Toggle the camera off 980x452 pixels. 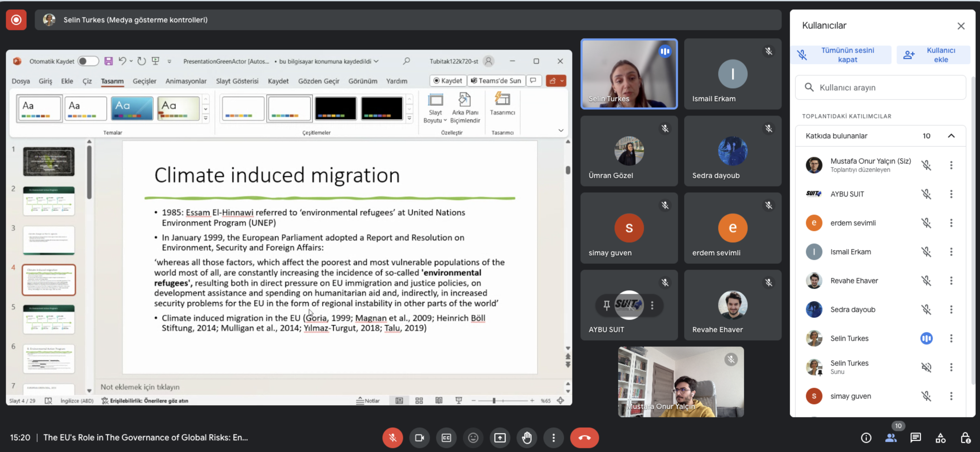coord(419,438)
